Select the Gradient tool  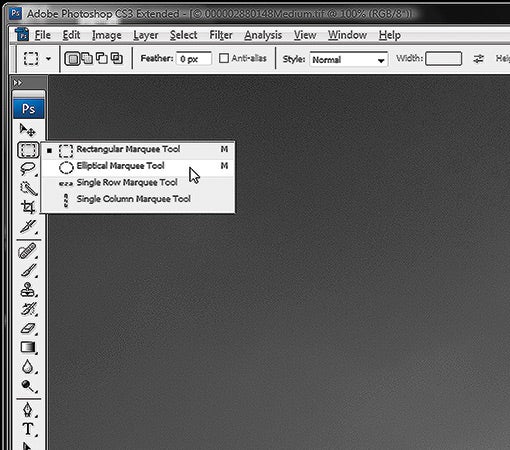pyautogui.click(x=28, y=347)
